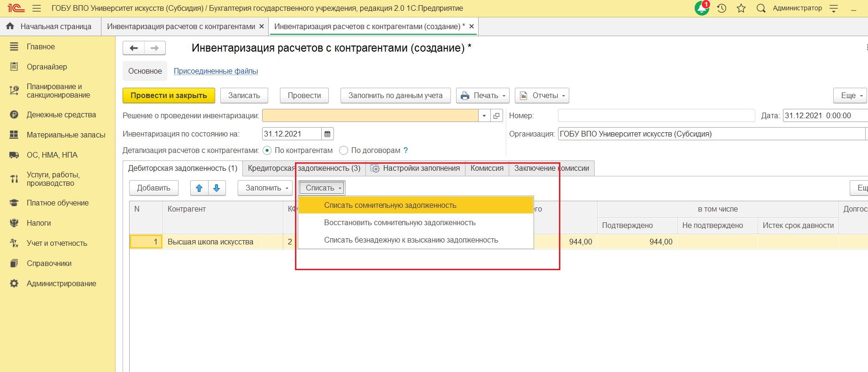The width and height of the screenshot is (868, 372).
Task: Open the Материальные запасы section
Action: [x=66, y=135]
